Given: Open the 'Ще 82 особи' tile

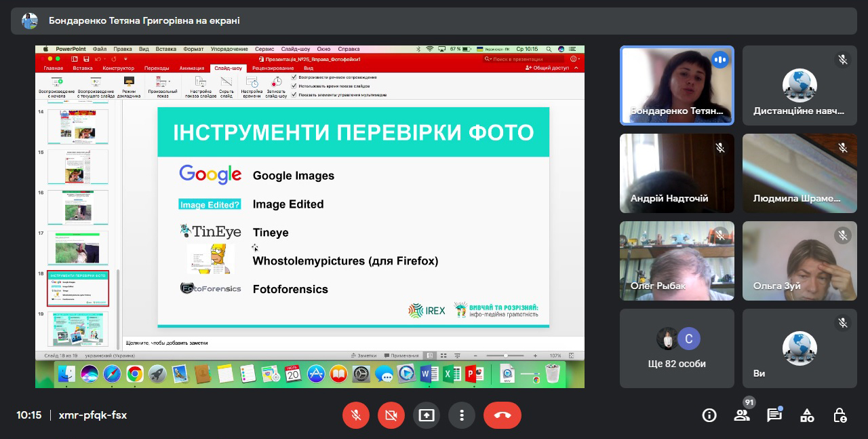Looking at the screenshot, I should [677, 349].
